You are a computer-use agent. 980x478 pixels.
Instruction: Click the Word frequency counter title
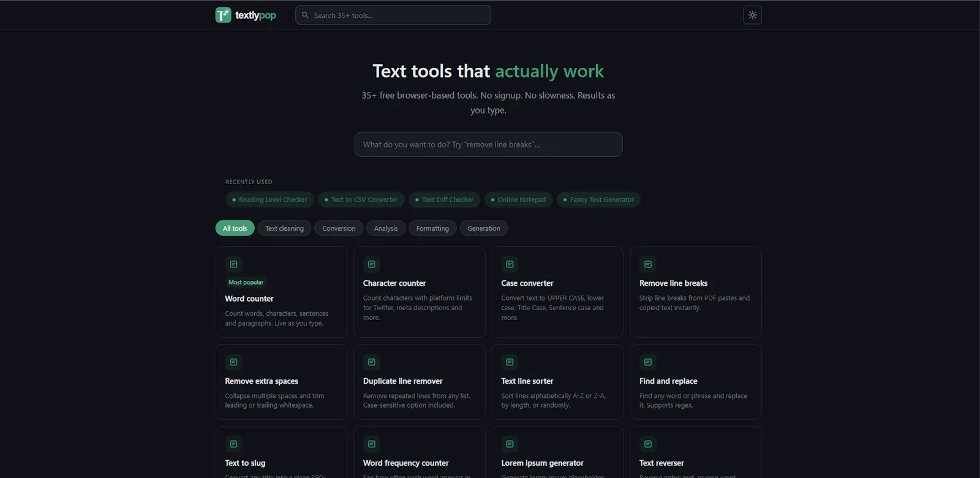406,463
